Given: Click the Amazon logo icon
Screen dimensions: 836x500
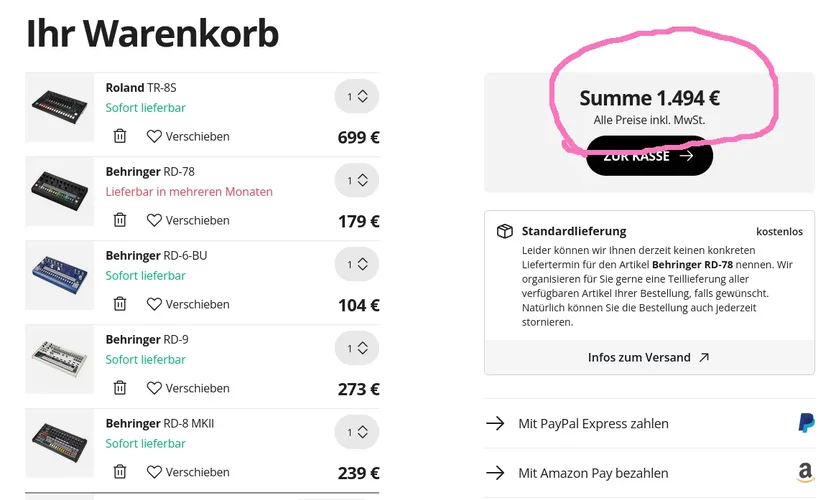Looking at the screenshot, I should pyautogui.click(x=805, y=473).
